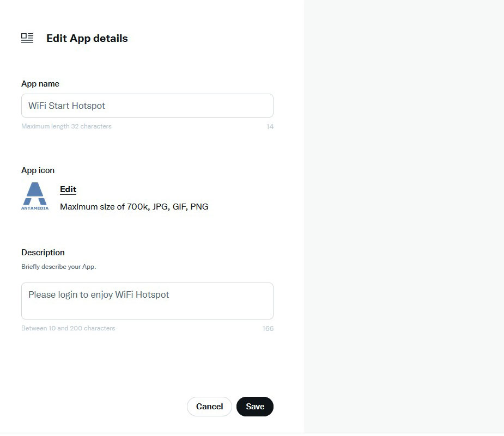Click the description character counter 166
The height and width of the screenshot is (436, 504).
click(x=268, y=329)
